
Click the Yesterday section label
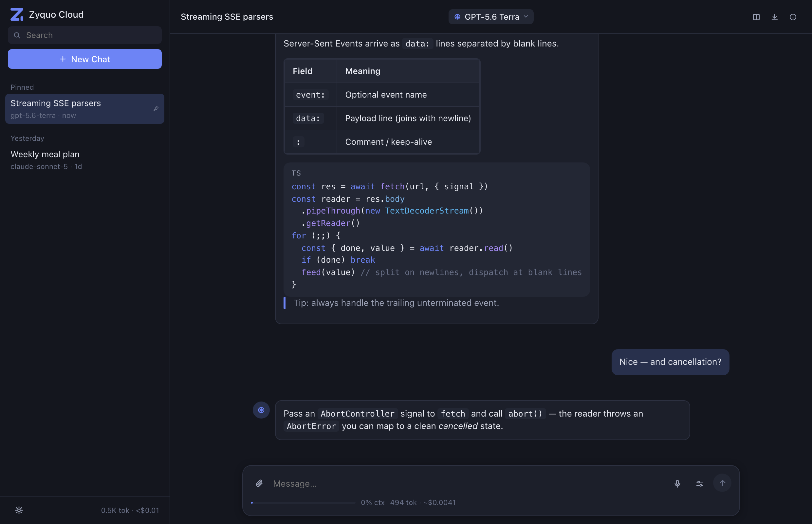pos(27,138)
